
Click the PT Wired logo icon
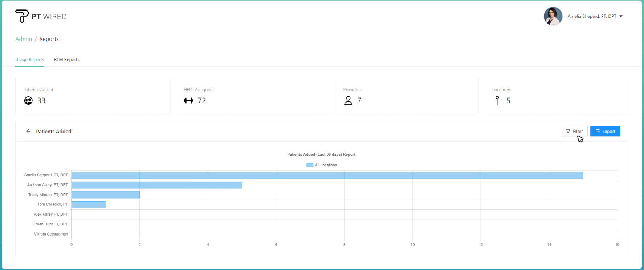coord(22,16)
